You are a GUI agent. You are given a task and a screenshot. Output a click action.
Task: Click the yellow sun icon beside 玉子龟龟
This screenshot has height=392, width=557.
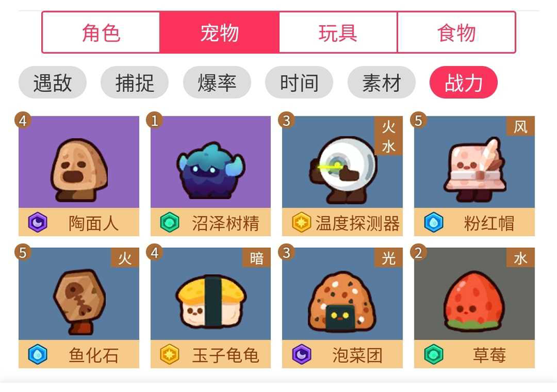pos(169,354)
